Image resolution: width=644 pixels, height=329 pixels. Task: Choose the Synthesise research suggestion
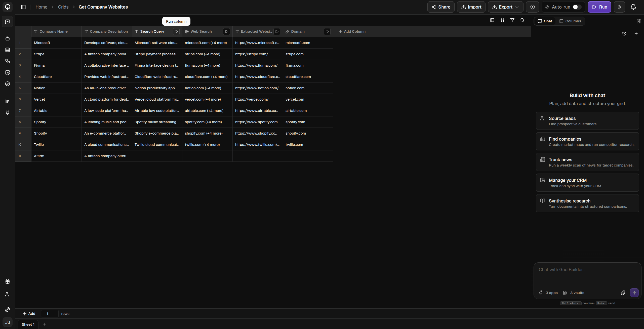point(587,203)
